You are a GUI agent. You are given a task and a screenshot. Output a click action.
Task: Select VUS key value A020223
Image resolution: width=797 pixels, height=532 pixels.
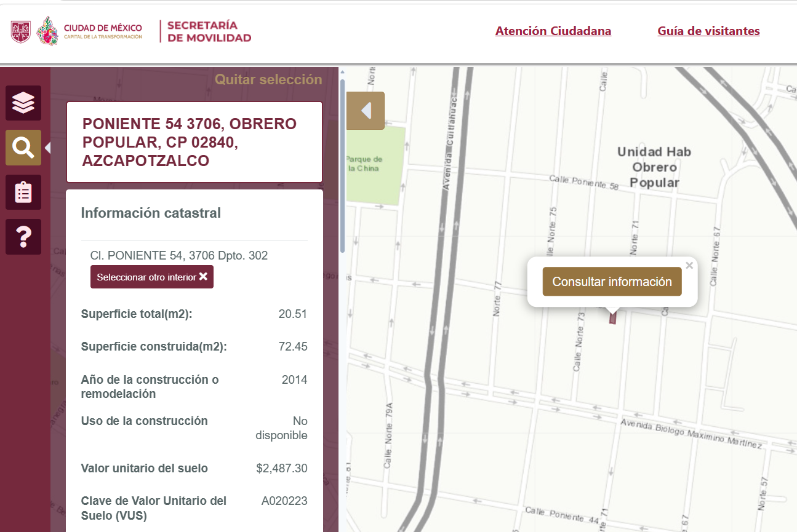[284, 501]
